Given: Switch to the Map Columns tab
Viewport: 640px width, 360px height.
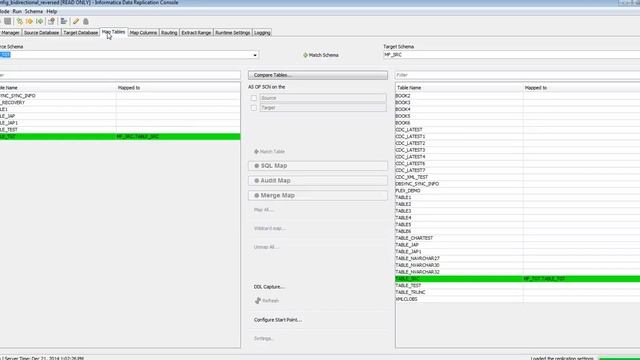Looking at the screenshot, I should 143,33.
